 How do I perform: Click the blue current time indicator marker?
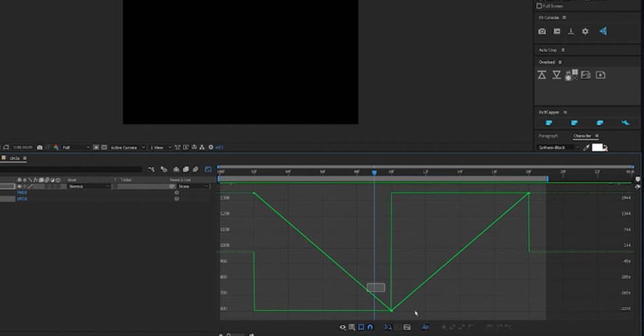click(374, 173)
